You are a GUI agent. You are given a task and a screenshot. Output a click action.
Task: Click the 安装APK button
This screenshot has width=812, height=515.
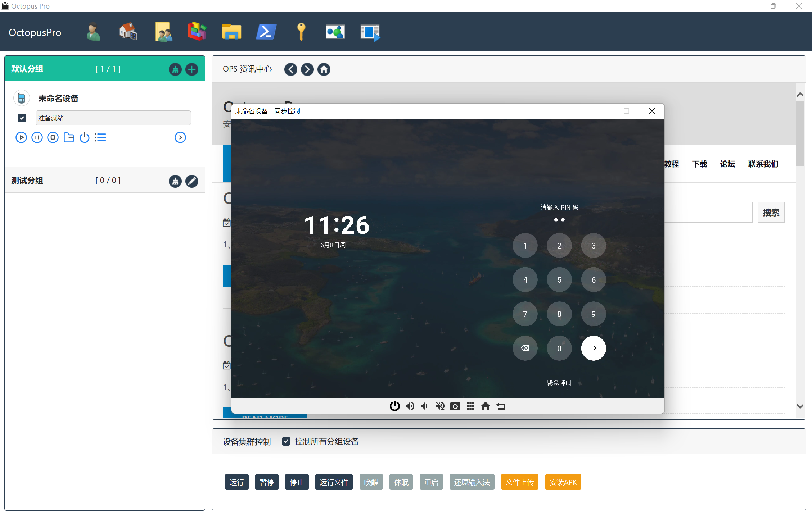pos(563,482)
